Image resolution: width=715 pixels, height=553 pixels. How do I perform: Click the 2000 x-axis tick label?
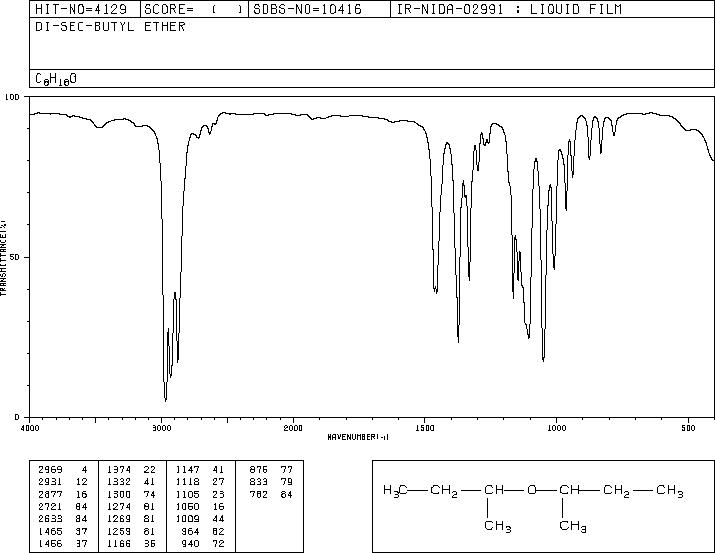pos(293,428)
